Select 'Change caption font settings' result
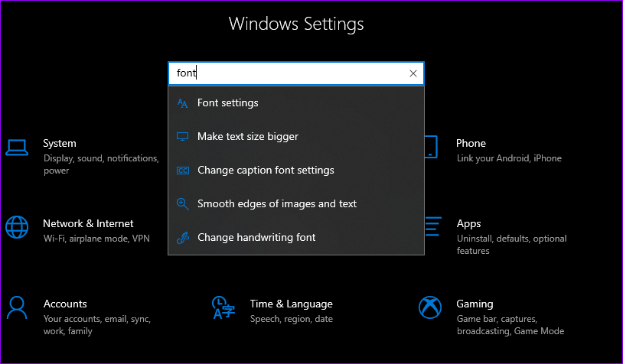This screenshot has width=623, height=364. [x=266, y=171]
